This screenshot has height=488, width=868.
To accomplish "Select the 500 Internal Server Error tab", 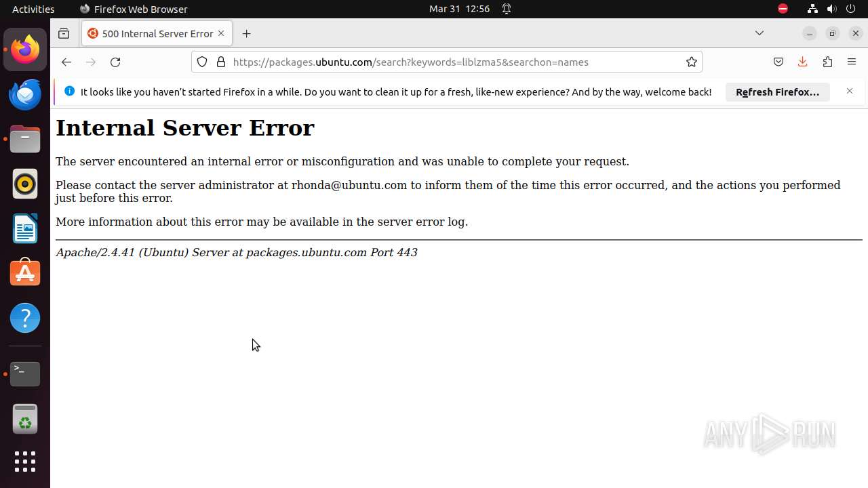I will point(157,33).
